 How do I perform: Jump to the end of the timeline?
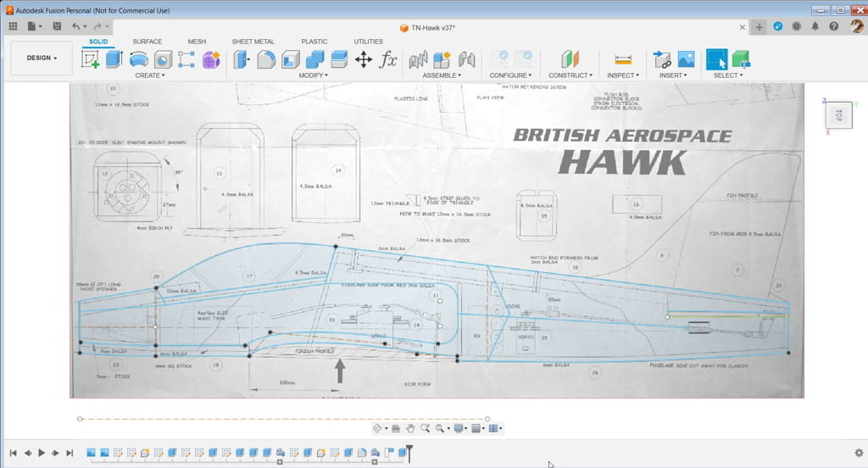click(70, 453)
